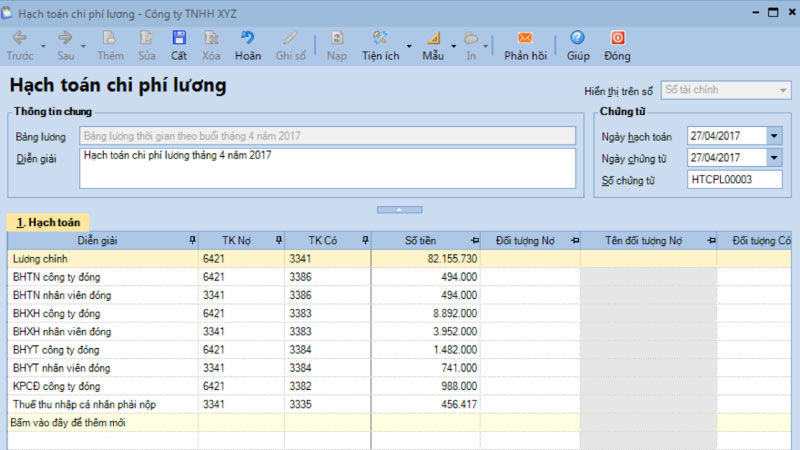The width and height of the screenshot is (800, 450).
Task: Click the amount 1.482.000
Action: [456, 350]
